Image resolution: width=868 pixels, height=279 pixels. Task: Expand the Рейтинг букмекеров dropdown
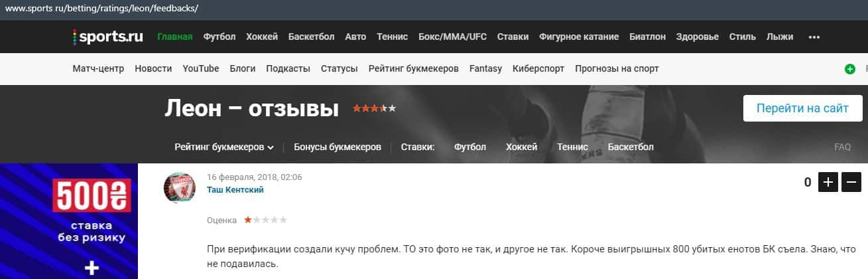tap(225, 147)
